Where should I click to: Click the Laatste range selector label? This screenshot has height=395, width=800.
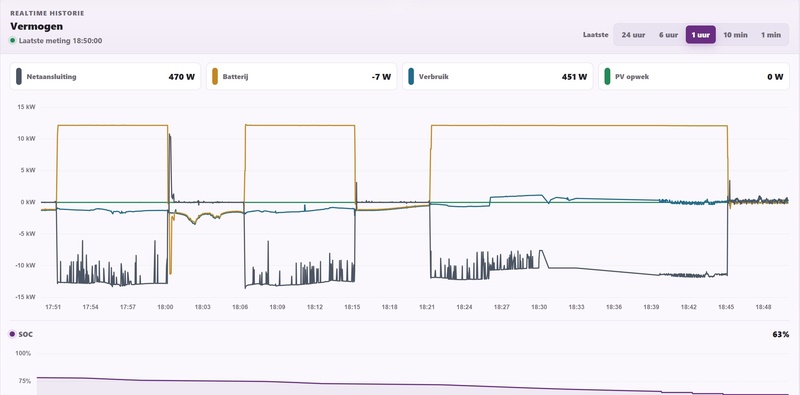point(595,35)
